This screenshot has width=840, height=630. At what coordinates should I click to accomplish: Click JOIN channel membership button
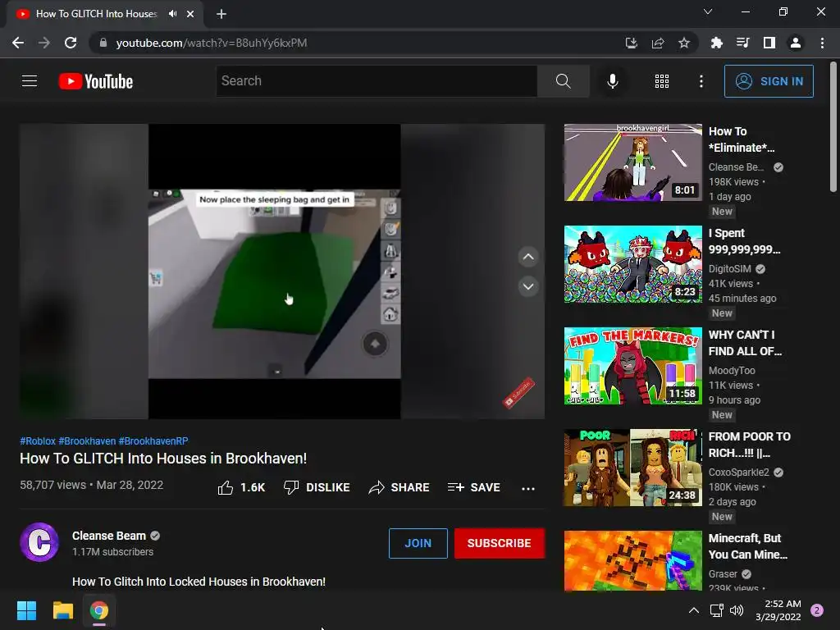(x=418, y=543)
